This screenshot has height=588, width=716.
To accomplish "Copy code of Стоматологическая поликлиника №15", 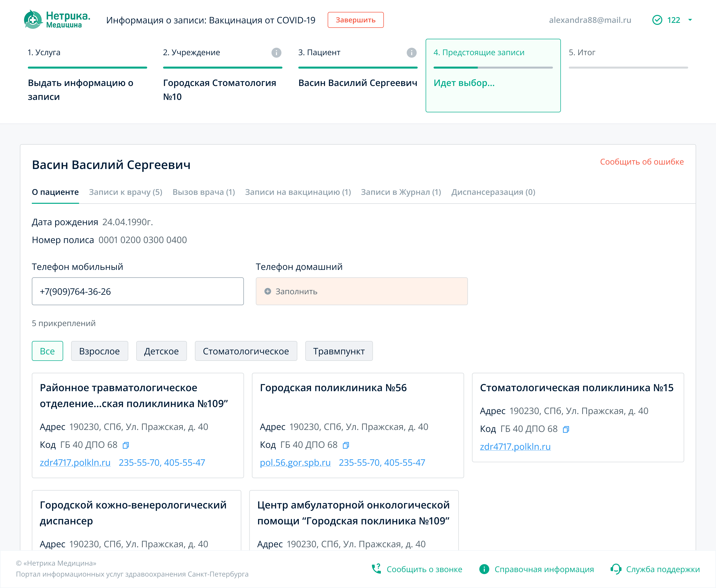I will [566, 429].
